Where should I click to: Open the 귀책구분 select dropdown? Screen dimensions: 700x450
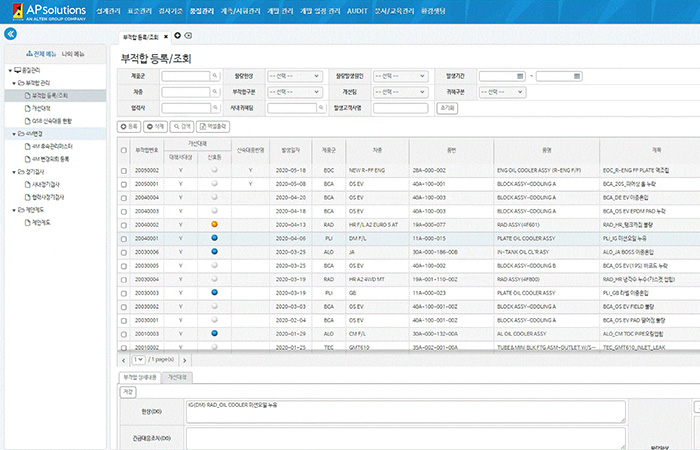502,92
